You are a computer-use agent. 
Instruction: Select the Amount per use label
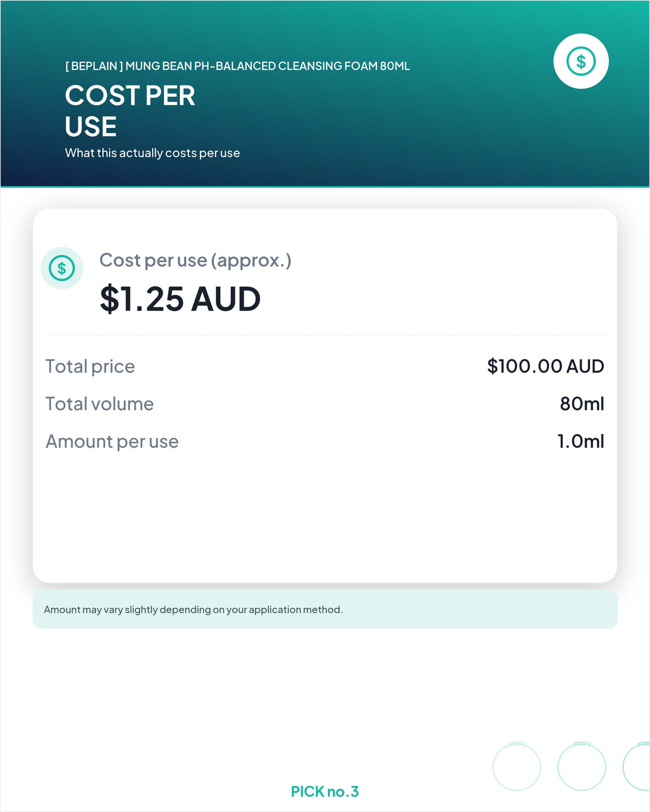(112, 442)
